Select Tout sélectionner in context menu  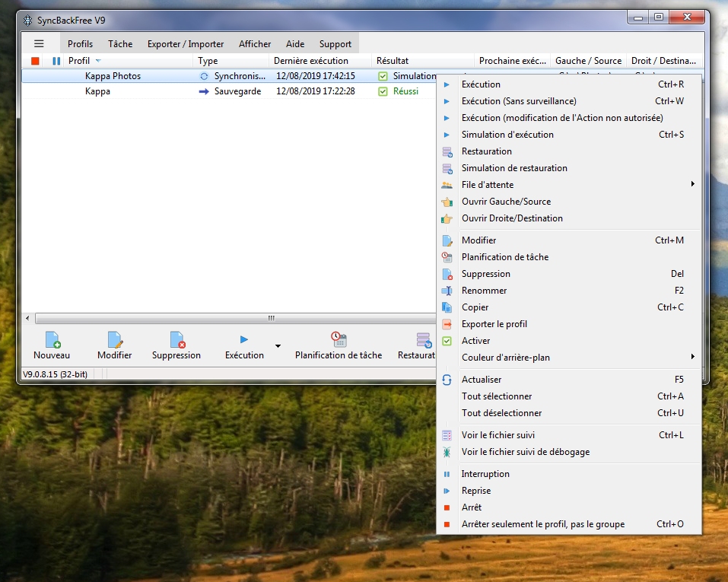point(569,396)
